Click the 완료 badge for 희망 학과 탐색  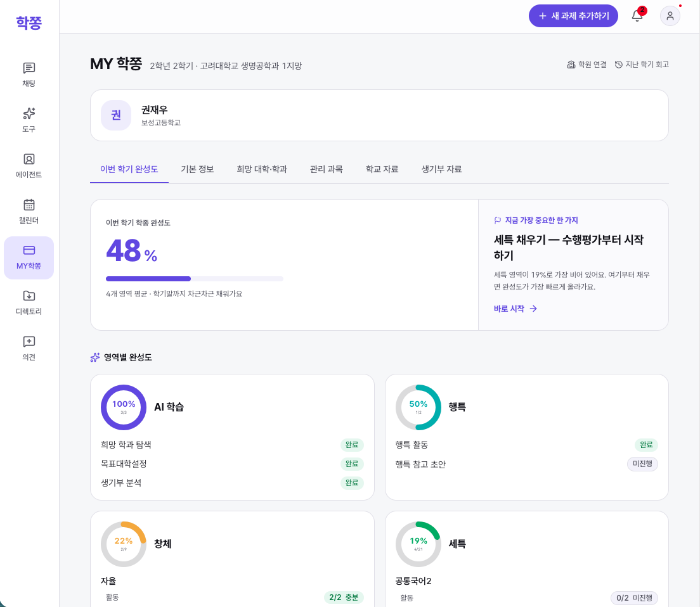(x=352, y=445)
